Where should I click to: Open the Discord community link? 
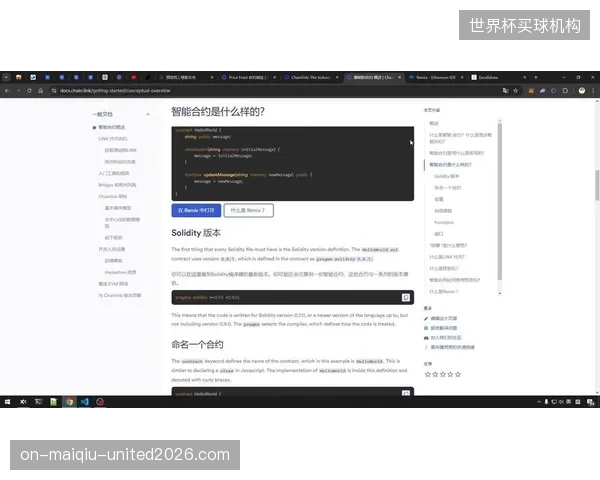pyautogui.click(x=443, y=338)
